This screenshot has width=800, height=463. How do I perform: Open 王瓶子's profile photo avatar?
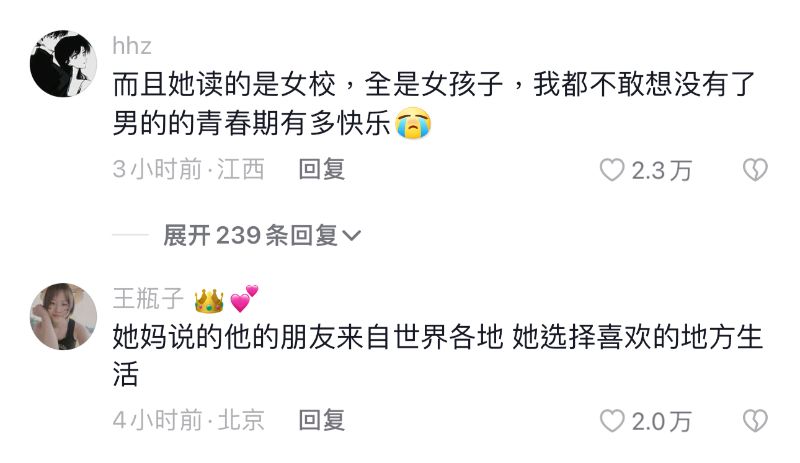click(x=63, y=316)
